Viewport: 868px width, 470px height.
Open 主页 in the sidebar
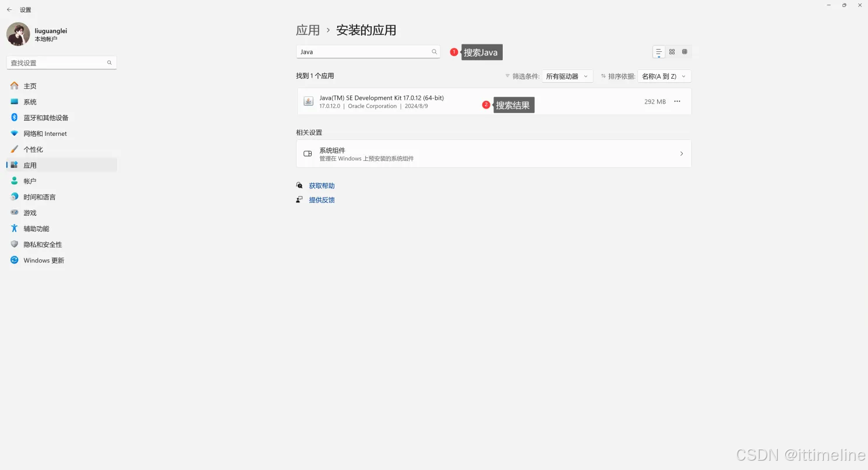(x=62, y=86)
